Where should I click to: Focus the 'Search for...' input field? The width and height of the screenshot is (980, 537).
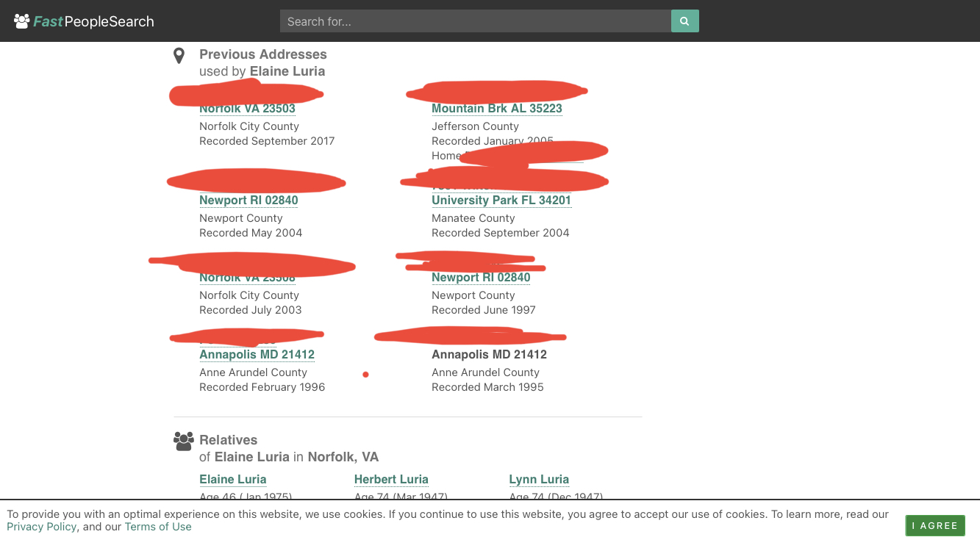point(476,21)
